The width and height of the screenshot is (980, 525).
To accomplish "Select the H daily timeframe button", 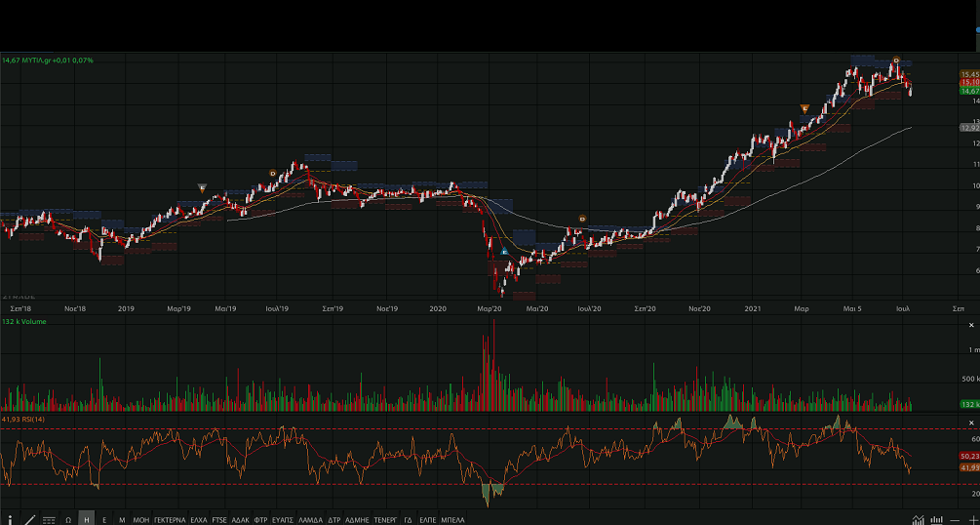I will coord(86,520).
